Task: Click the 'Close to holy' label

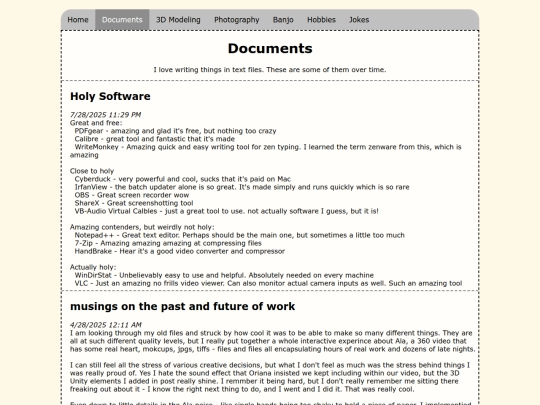Action: point(92,171)
